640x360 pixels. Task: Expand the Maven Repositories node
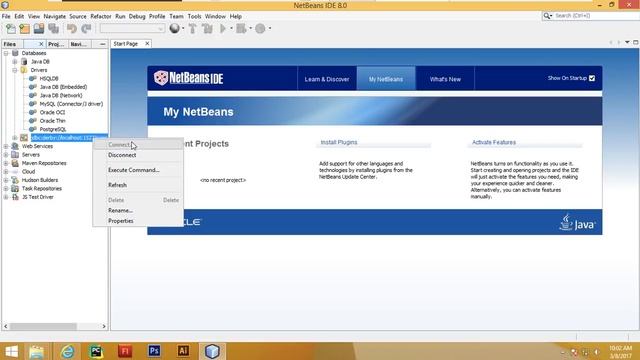point(6,163)
